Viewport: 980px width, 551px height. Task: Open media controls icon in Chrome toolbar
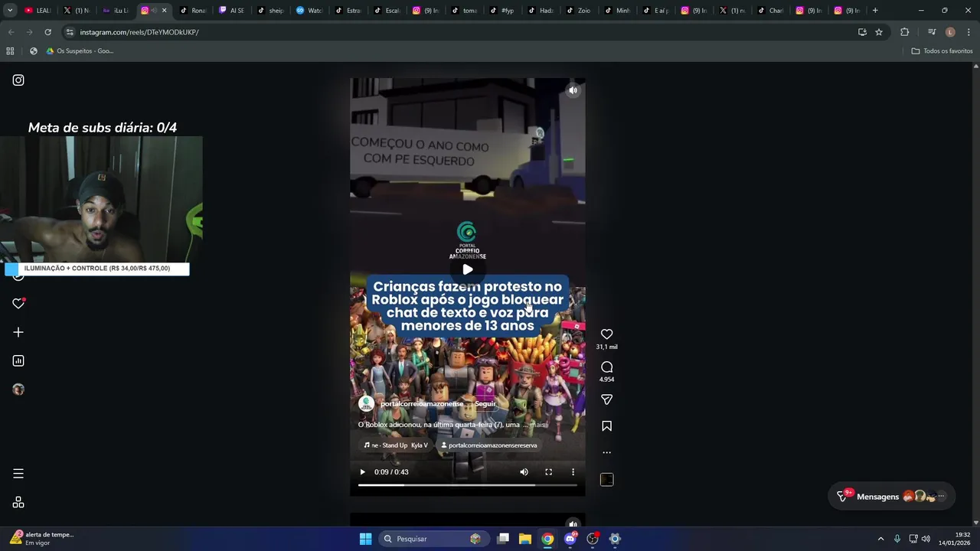point(932,32)
